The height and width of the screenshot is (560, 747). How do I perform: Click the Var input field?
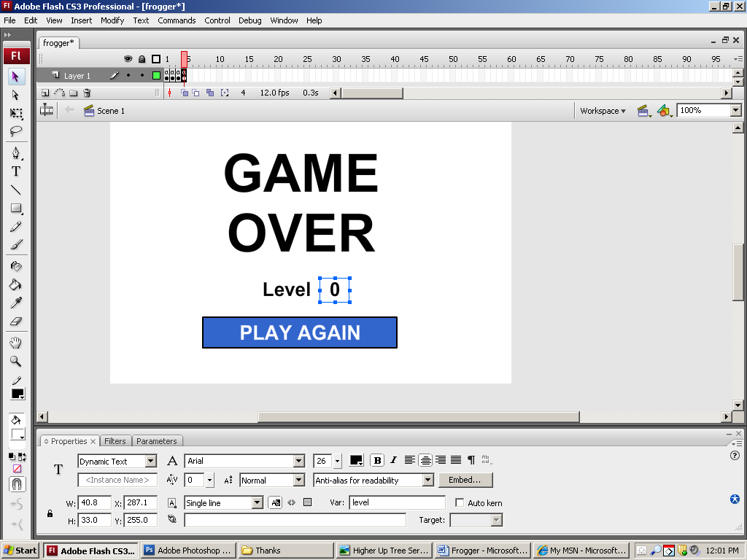click(x=397, y=502)
